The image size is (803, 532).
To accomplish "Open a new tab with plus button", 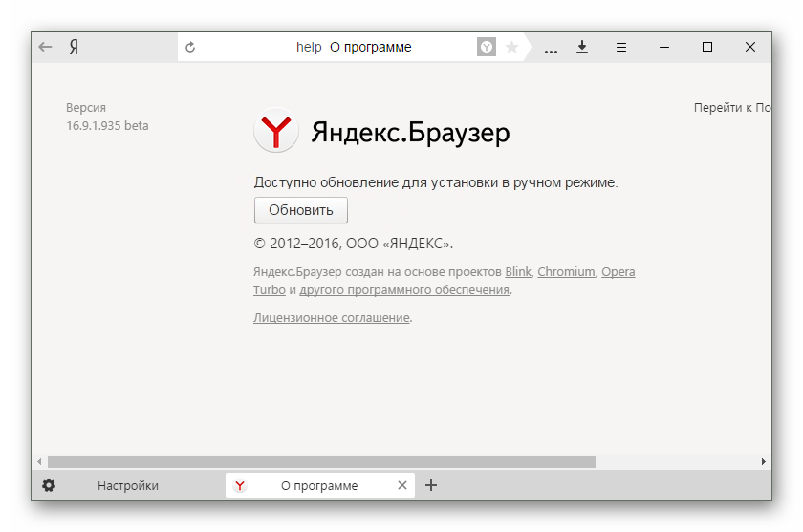I will 431,485.
